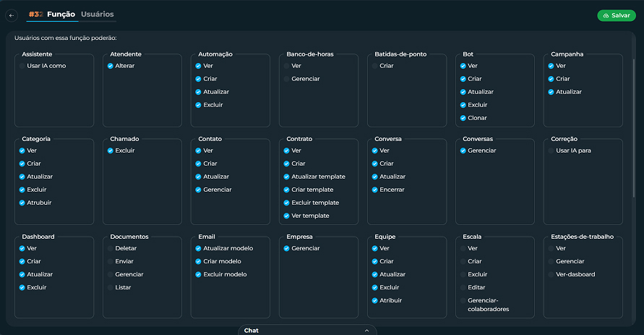Uncheck Conversa Ver permission
Viewport: 644px width, 335px height.
pyautogui.click(x=374, y=150)
